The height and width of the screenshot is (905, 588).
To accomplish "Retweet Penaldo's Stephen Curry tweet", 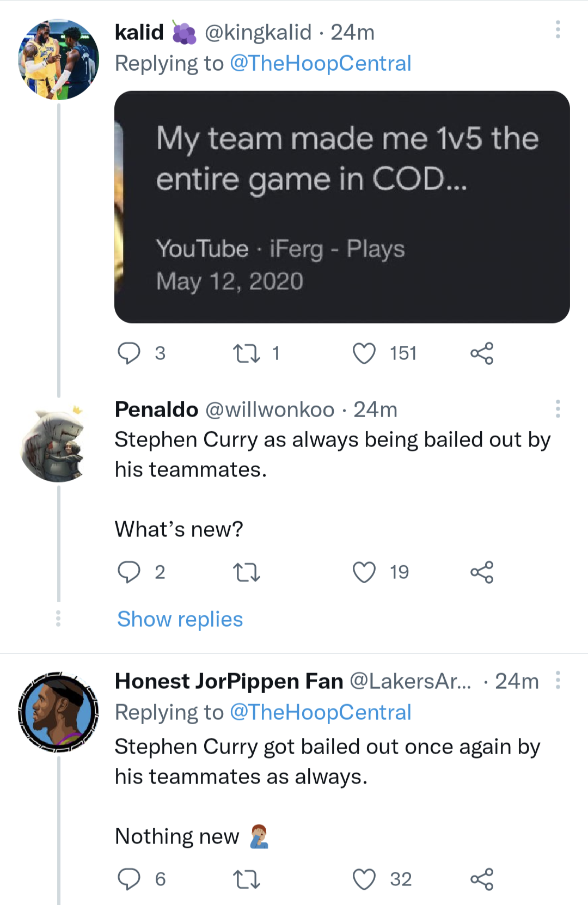I will pos(247,572).
